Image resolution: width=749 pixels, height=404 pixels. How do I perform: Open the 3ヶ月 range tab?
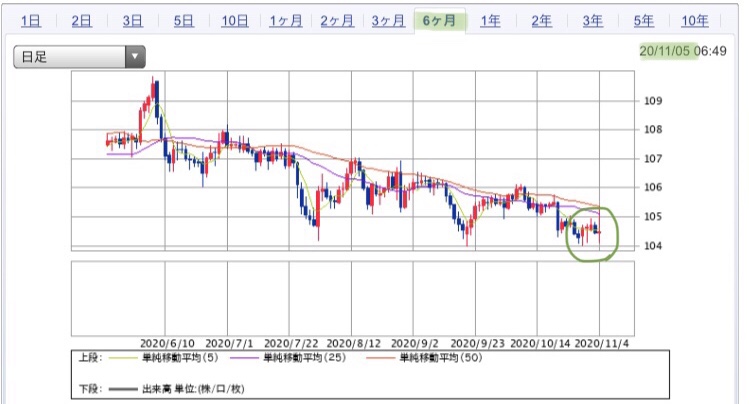tap(388, 21)
